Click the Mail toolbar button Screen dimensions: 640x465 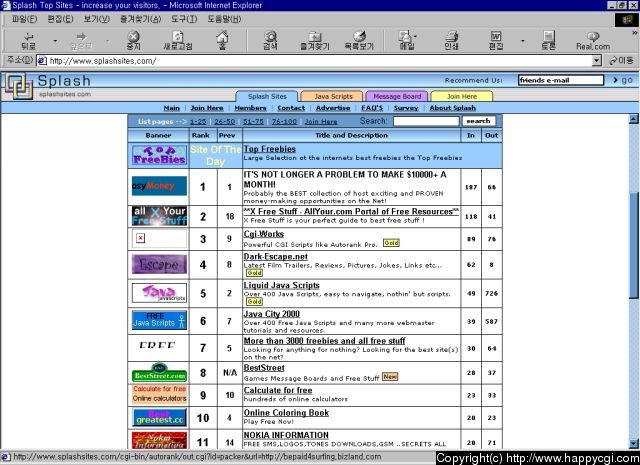click(x=406, y=41)
